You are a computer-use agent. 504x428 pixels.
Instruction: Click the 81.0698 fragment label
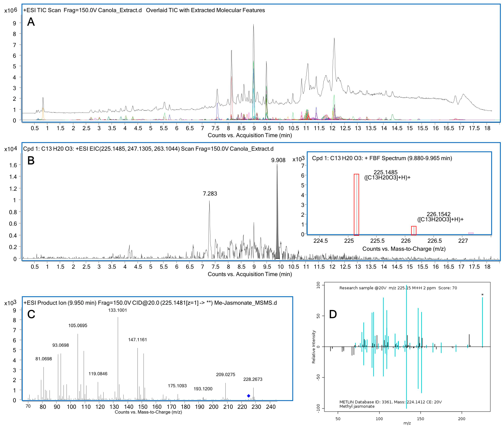click(x=43, y=359)
